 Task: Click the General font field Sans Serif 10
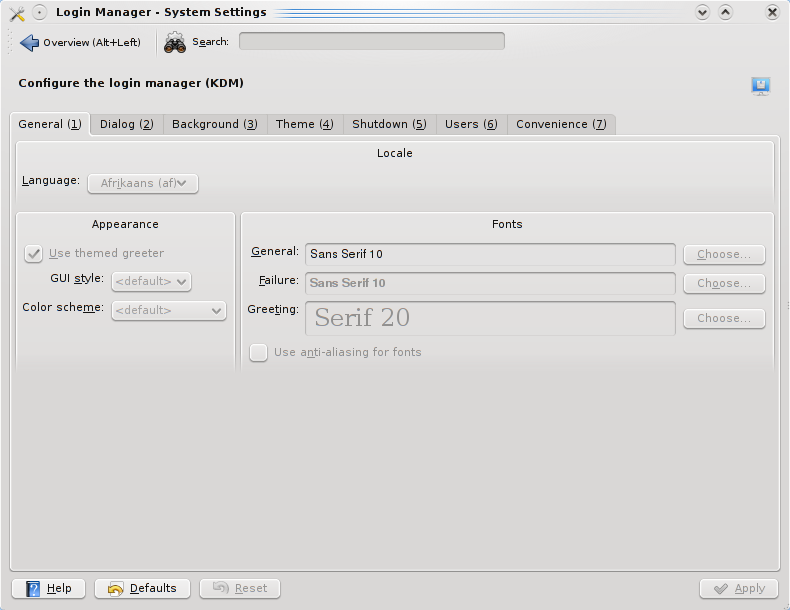point(490,254)
